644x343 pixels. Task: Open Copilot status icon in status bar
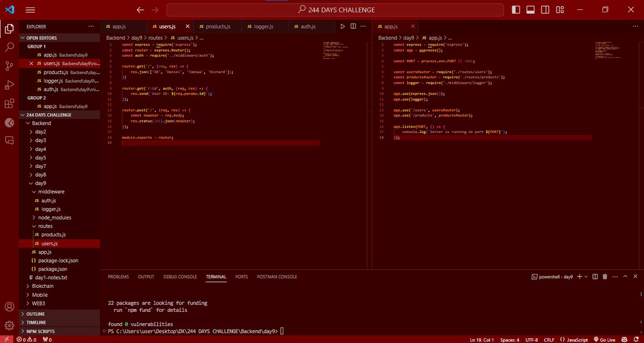pos(624,339)
